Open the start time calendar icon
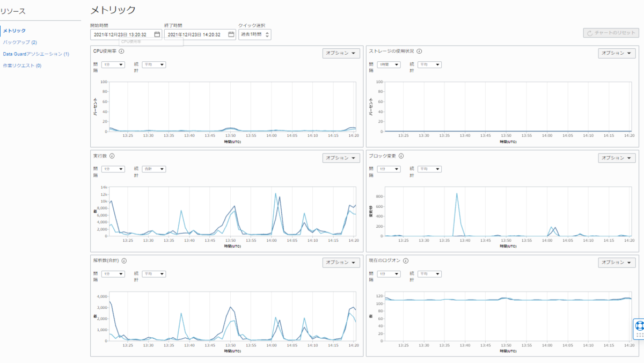This screenshot has height=363, width=644. point(157,34)
